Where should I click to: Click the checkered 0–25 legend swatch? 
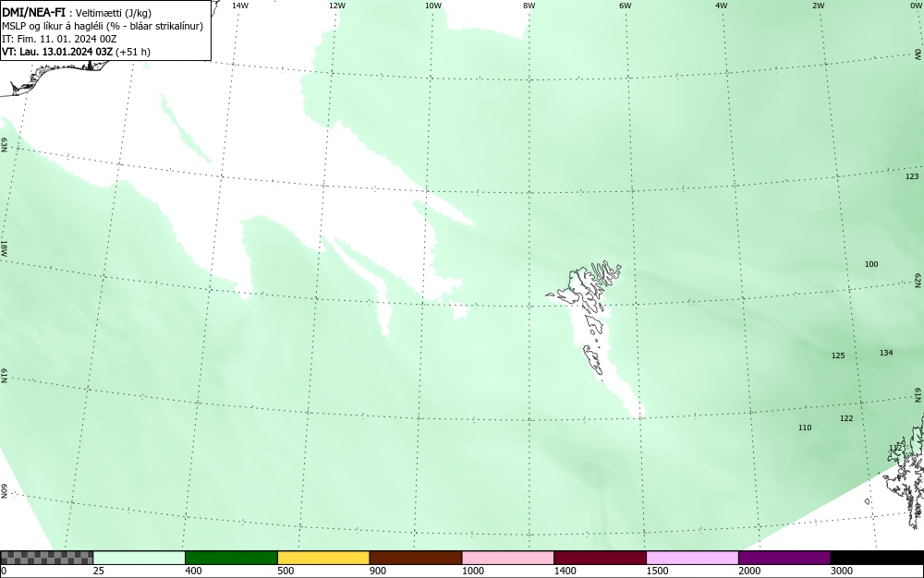(46, 558)
